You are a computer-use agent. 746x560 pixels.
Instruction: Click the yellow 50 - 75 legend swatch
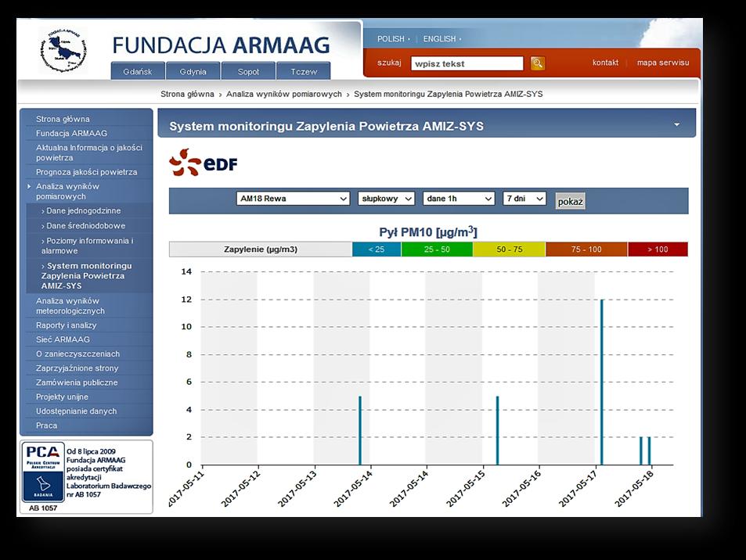pyautogui.click(x=509, y=249)
